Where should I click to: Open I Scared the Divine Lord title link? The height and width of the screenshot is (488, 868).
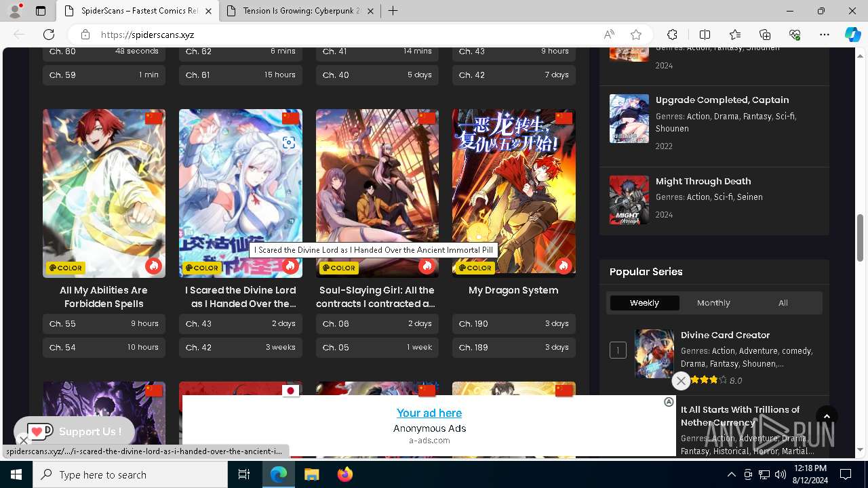pos(241,297)
